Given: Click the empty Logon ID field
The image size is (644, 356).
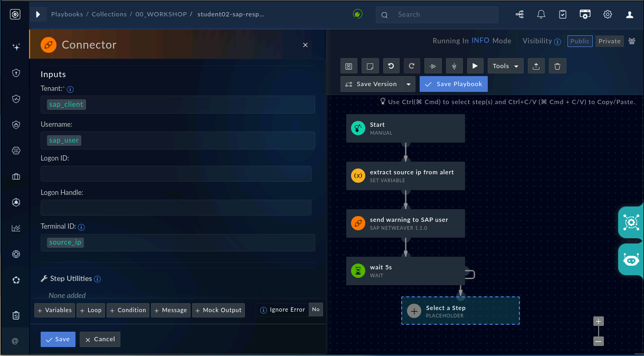Looking at the screenshot, I should (176, 174).
